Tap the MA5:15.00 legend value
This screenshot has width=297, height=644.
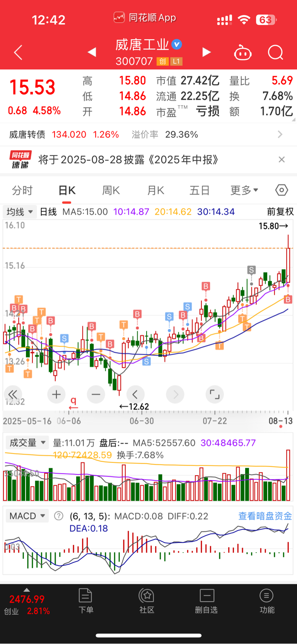click(x=85, y=212)
